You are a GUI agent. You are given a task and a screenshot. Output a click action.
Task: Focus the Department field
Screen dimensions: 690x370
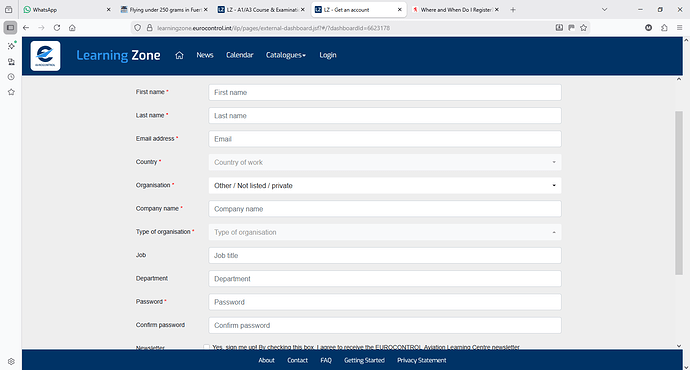[x=385, y=279]
